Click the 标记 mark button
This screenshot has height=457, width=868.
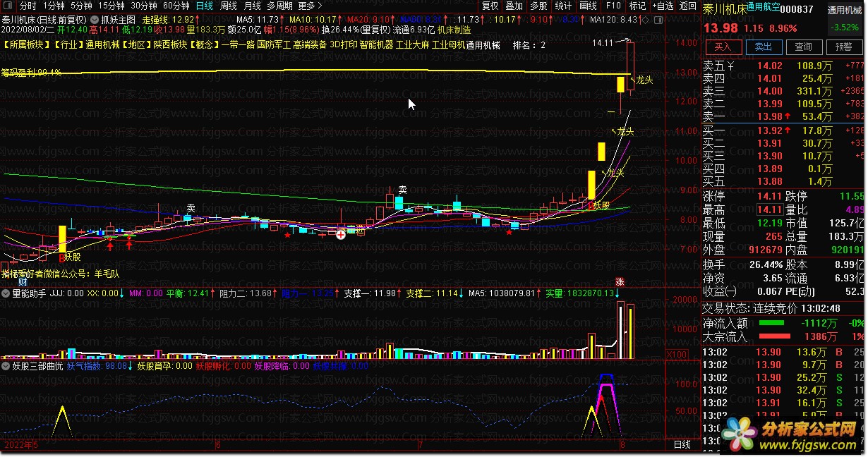(x=637, y=6)
